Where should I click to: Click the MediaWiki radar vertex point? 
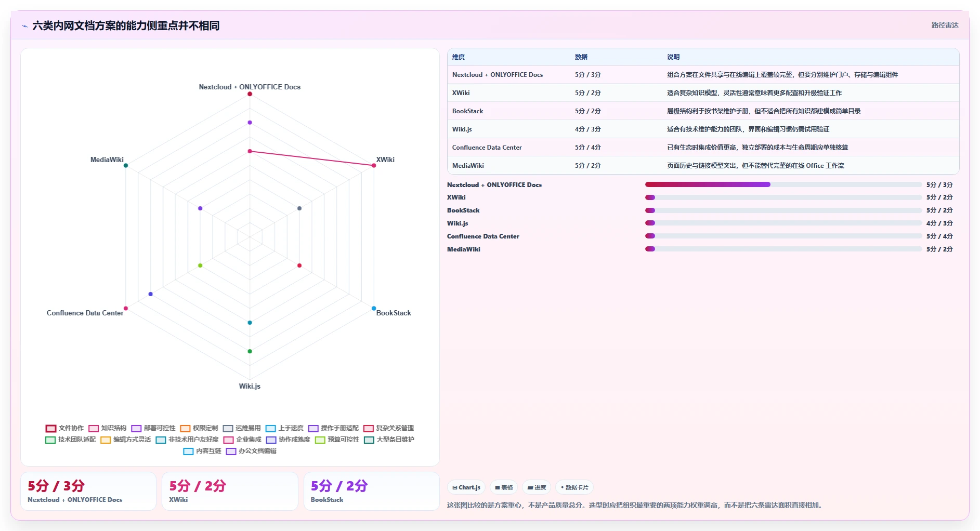click(126, 165)
